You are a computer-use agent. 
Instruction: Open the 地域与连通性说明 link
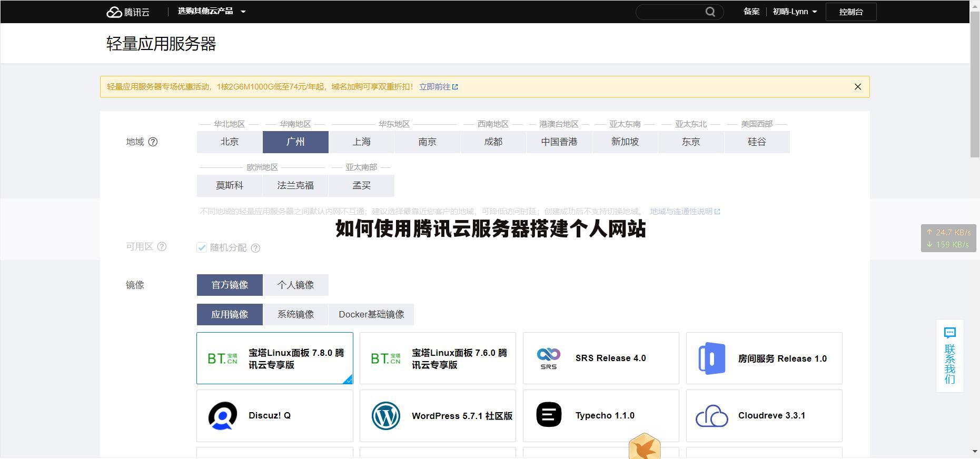click(x=685, y=212)
